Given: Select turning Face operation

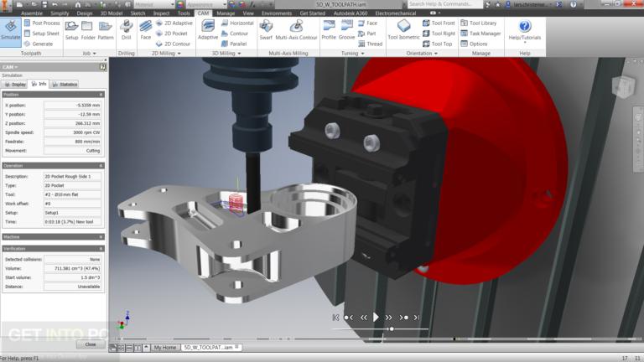Looking at the screenshot, I should pos(367,23).
